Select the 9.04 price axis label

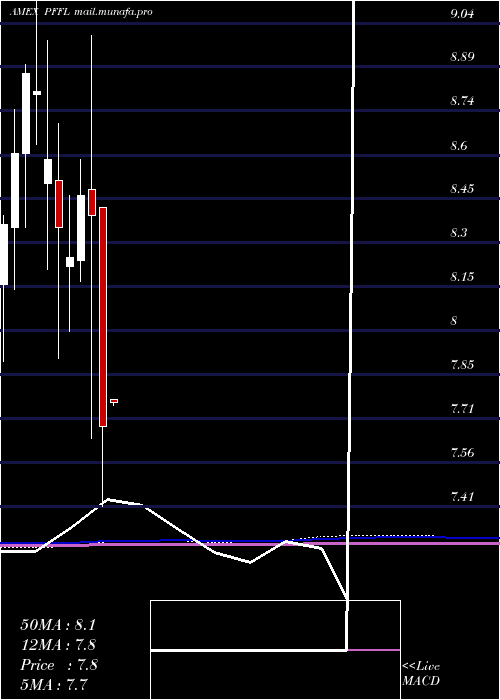pos(462,14)
